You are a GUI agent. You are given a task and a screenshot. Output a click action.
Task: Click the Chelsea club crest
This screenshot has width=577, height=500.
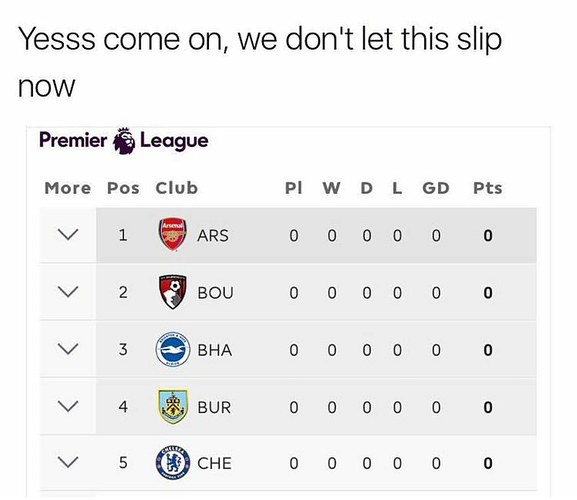[x=173, y=463]
